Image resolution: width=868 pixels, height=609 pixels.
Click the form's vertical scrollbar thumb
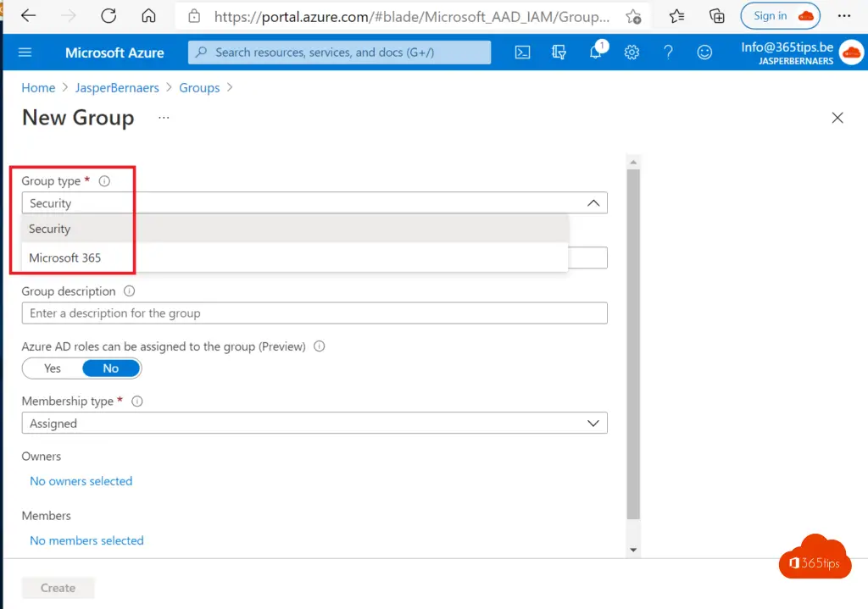point(633,344)
